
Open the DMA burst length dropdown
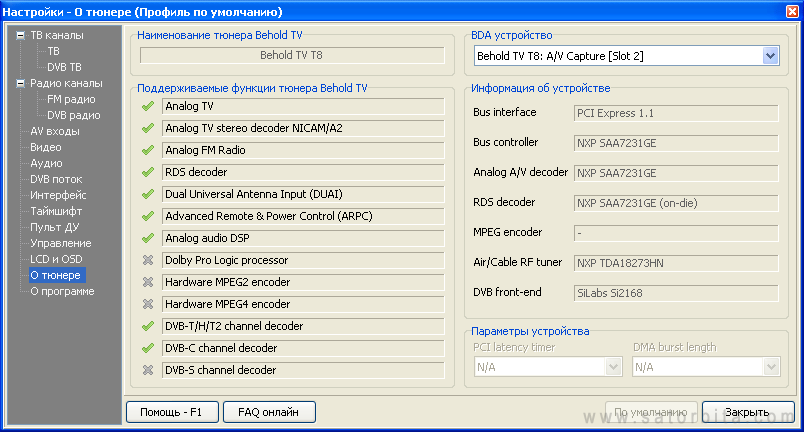pos(771,367)
